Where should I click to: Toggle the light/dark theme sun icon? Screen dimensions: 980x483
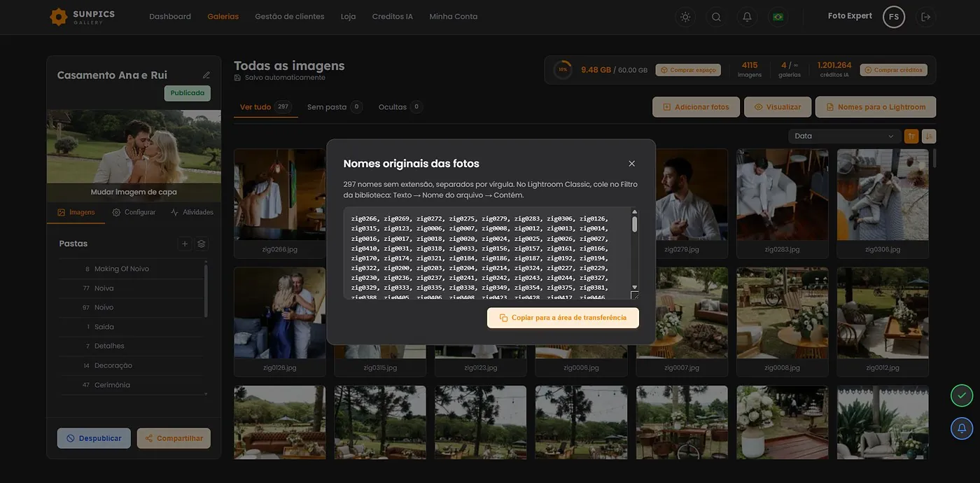pos(685,17)
